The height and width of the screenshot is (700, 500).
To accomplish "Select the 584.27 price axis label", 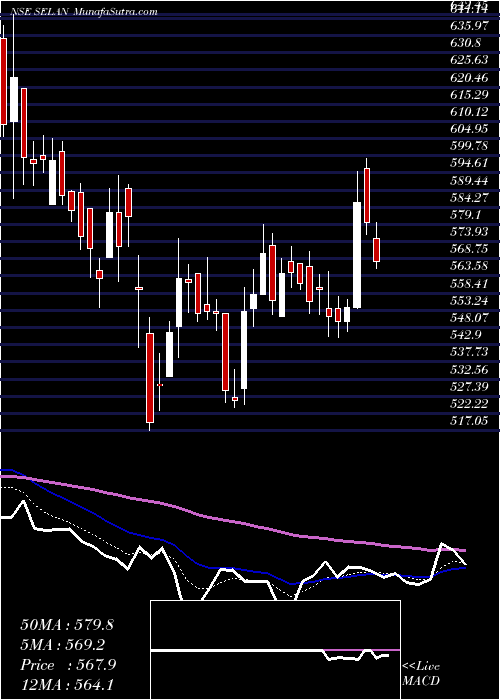I will click(x=469, y=198).
